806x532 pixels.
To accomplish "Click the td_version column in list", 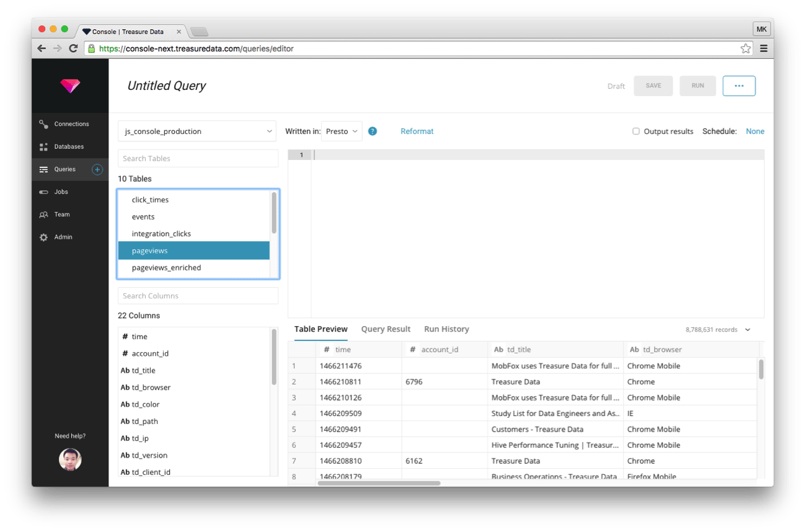I will (x=194, y=455).
